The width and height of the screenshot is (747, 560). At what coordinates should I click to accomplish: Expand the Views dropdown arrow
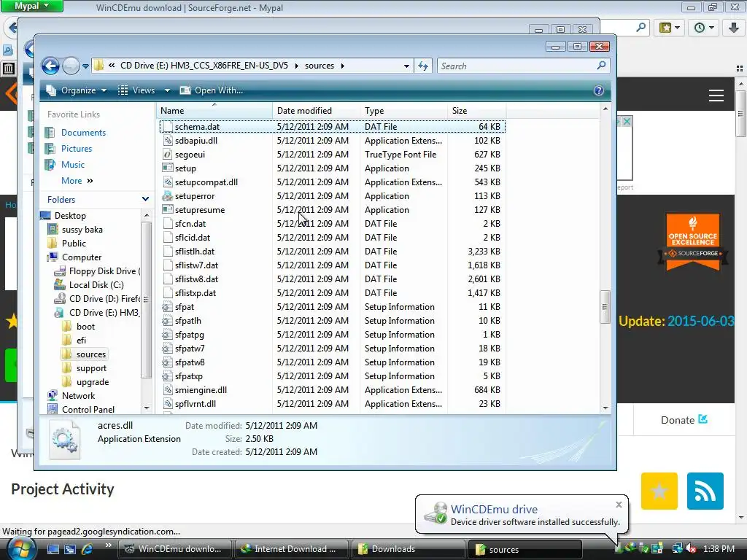(x=167, y=90)
